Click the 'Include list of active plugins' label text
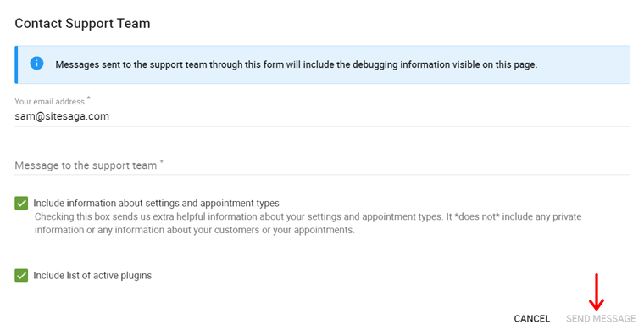 92,276
